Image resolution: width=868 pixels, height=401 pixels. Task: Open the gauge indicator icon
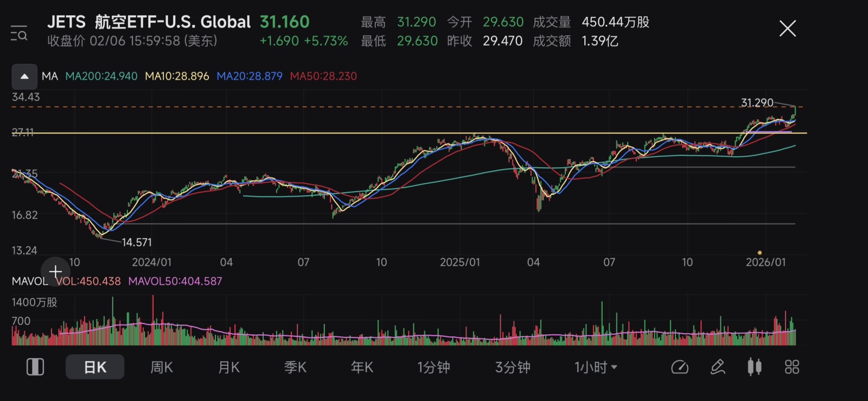pyautogui.click(x=680, y=367)
